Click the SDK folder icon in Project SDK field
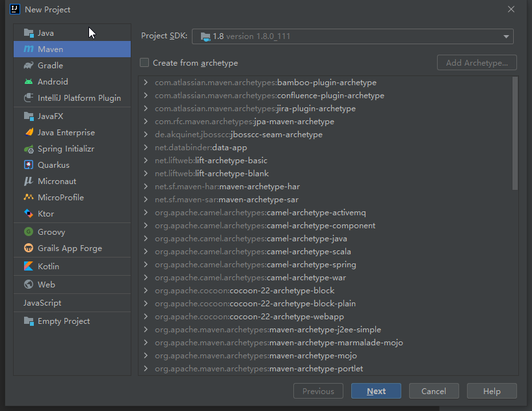 [x=206, y=36]
